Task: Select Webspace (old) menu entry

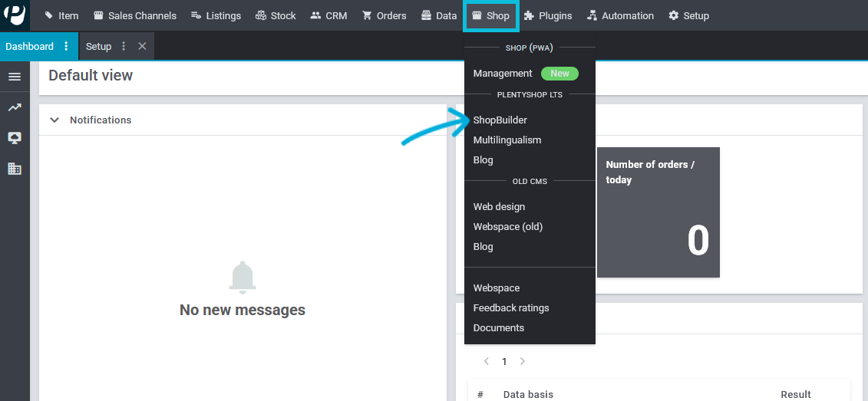Action: pyautogui.click(x=508, y=226)
